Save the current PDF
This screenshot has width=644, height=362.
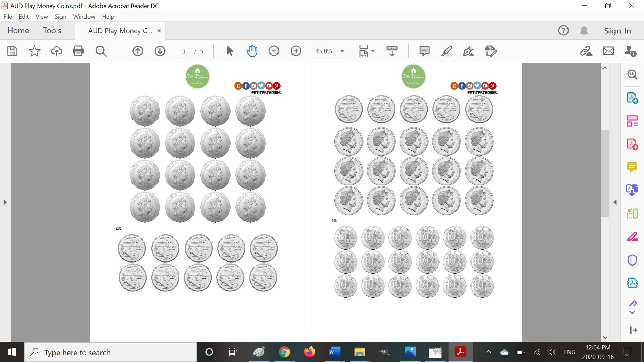tap(12, 51)
